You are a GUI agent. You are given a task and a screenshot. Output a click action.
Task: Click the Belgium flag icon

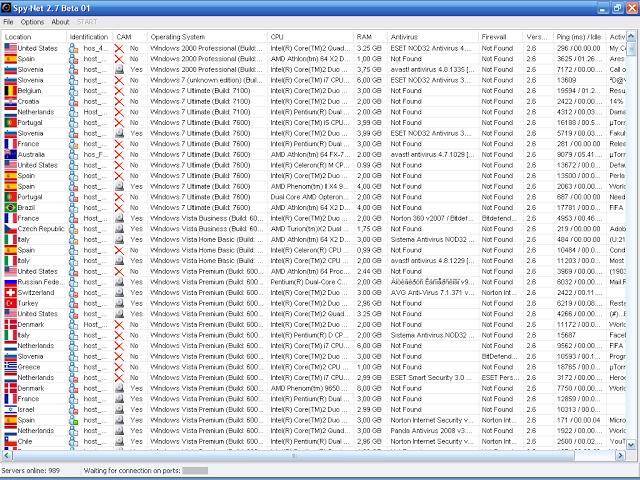click(11, 91)
